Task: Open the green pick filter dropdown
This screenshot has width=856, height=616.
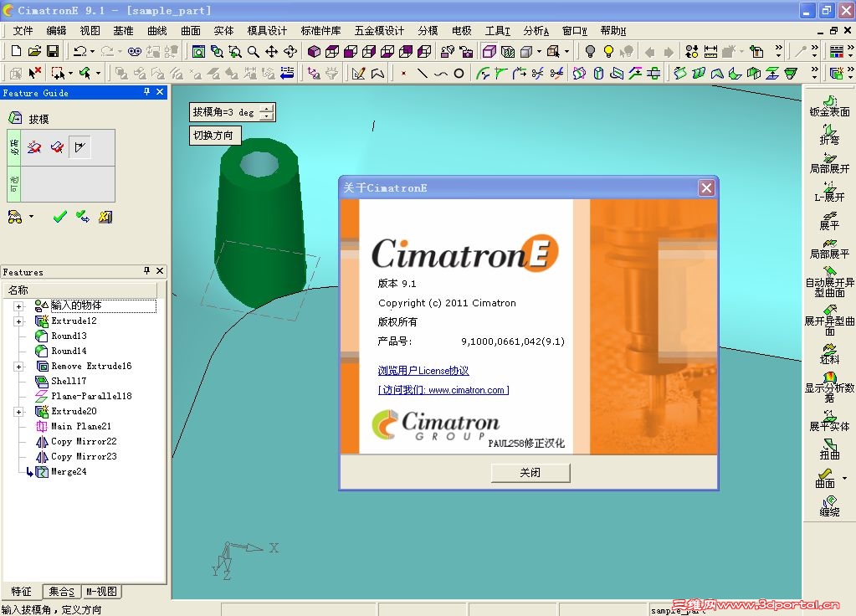Action: (x=98, y=73)
